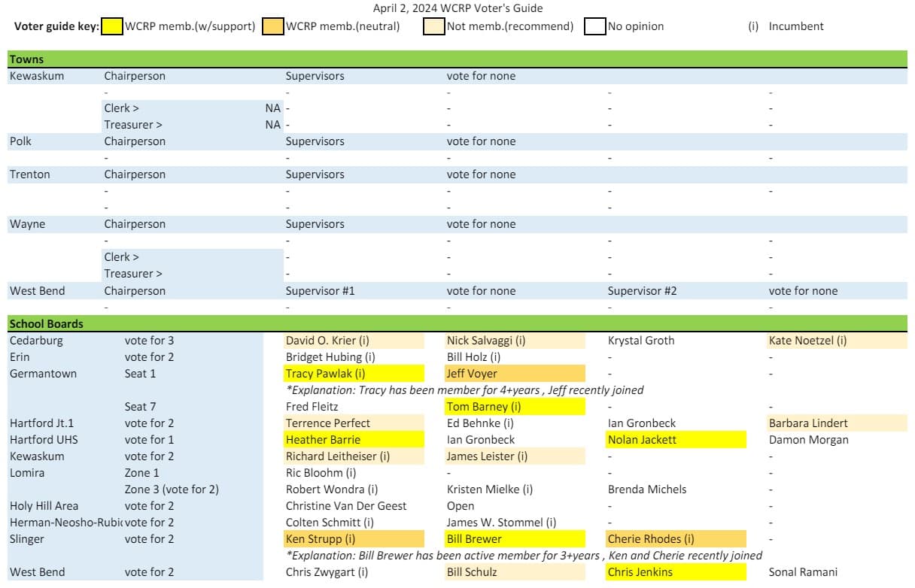Select candidate 'Ric Bloohm (i)'
This screenshot has height=588, width=915.
(x=320, y=472)
